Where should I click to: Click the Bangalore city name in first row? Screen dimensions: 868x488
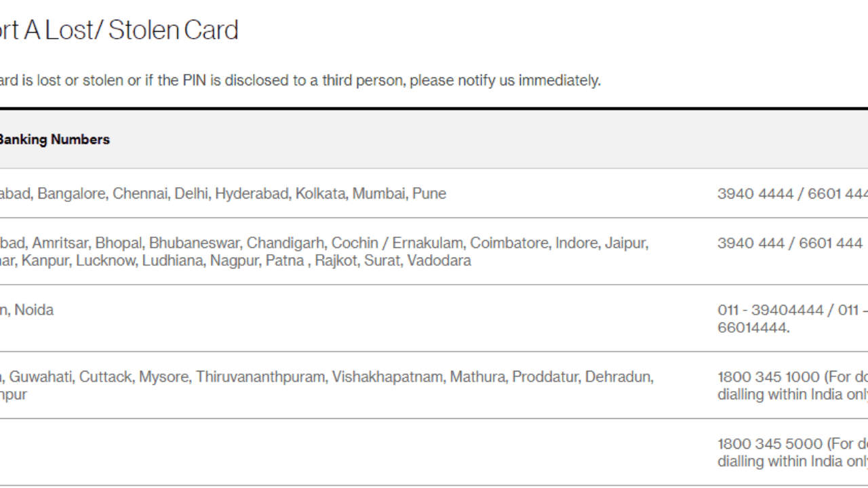pos(71,193)
